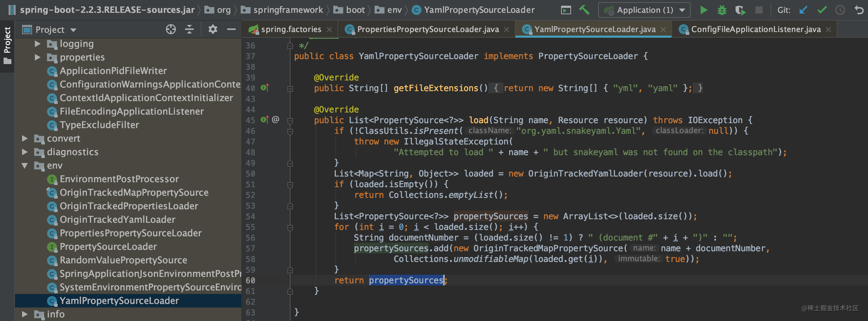Click OriginTrackedYamlLoader in code line 50

tap(586, 174)
